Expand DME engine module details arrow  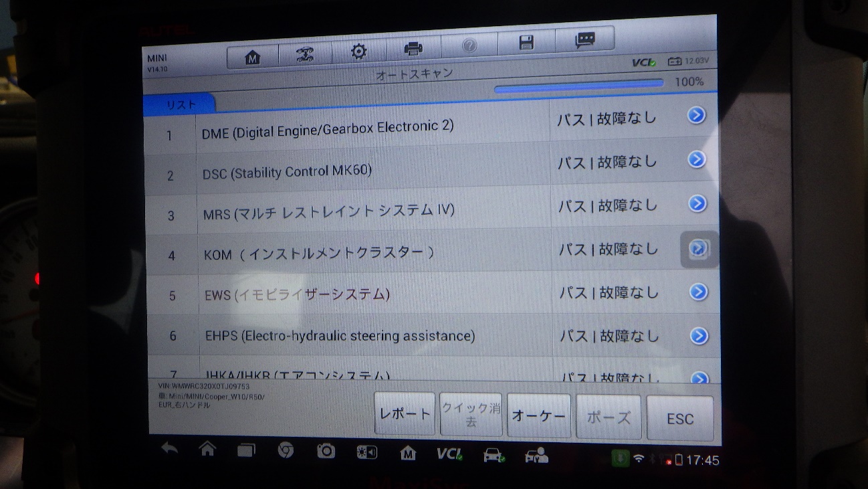pyautogui.click(x=696, y=116)
